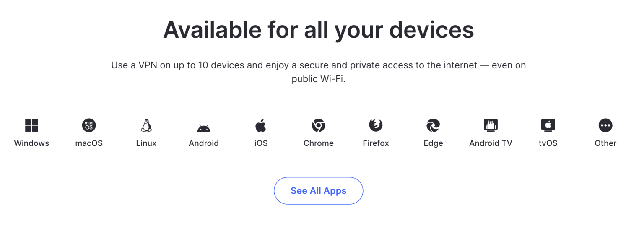
Task: Click the Available for all your devices heading
Action: pyautogui.click(x=319, y=30)
